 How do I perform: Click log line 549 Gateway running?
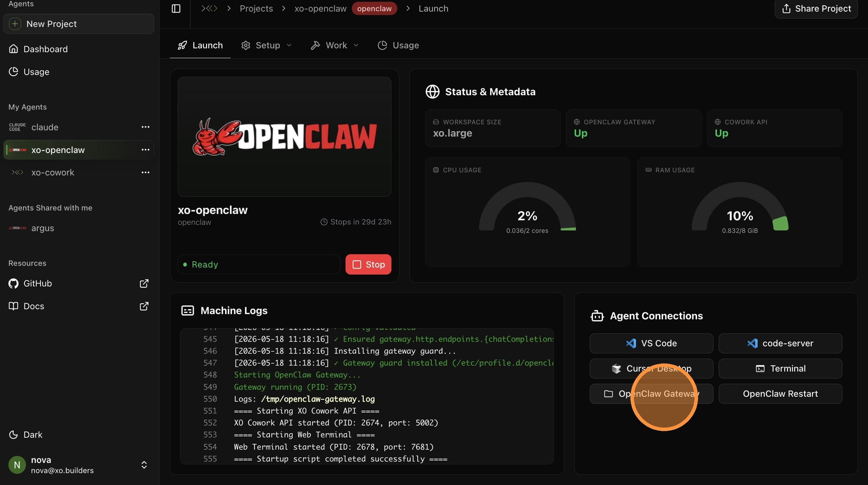295,387
